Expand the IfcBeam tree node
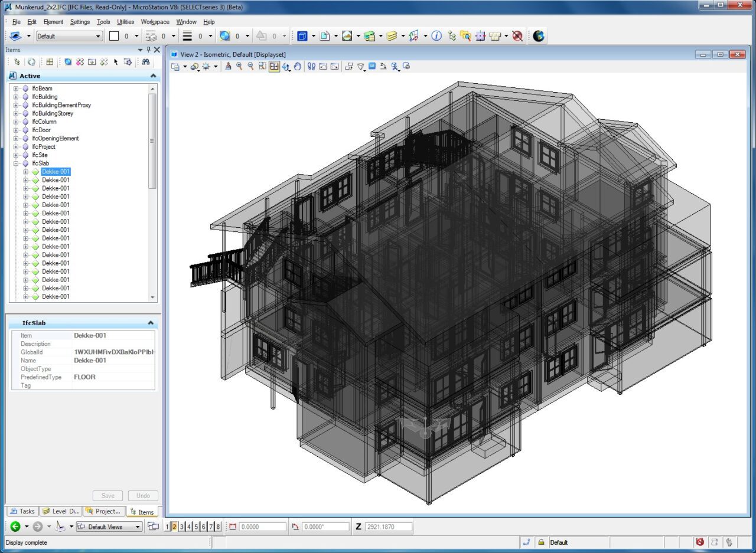Screen dimensions: 756x553 [x=16, y=89]
